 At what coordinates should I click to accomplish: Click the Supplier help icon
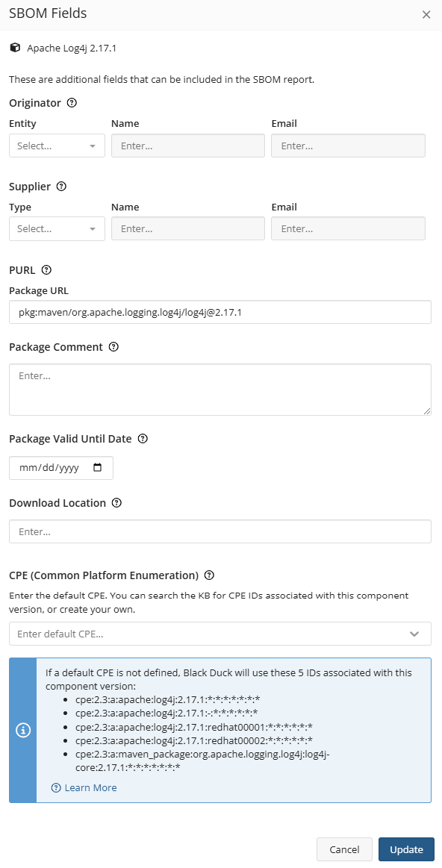(x=61, y=187)
